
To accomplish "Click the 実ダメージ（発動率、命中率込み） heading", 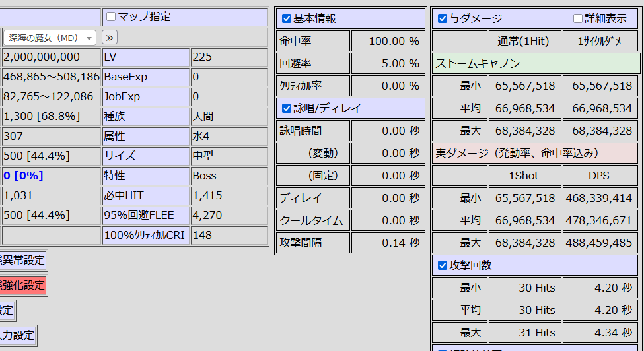I will point(535,153).
